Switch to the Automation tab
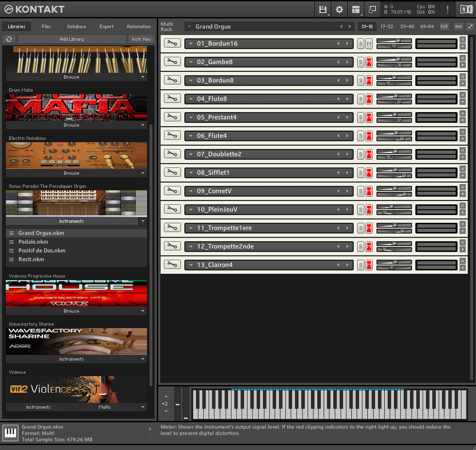The height and width of the screenshot is (450, 476). point(138,26)
